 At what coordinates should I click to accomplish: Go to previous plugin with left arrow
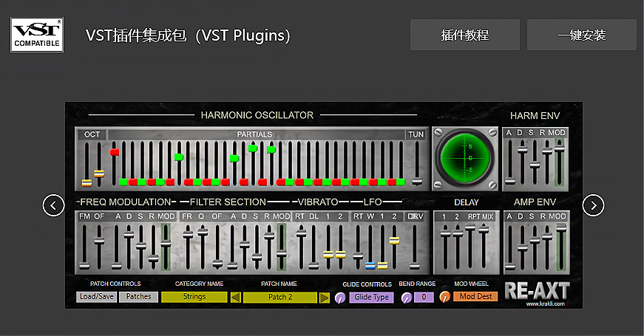(54, 205)
